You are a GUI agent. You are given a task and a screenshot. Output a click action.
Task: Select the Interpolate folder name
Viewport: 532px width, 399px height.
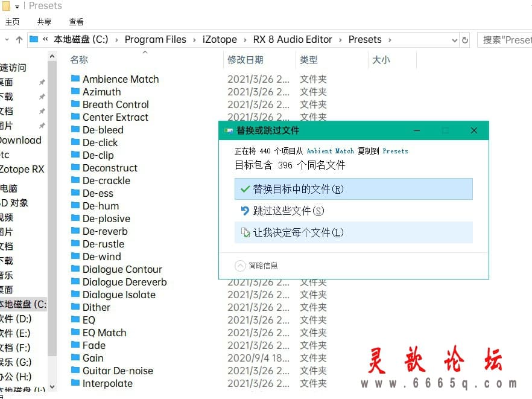pos(107,383)
